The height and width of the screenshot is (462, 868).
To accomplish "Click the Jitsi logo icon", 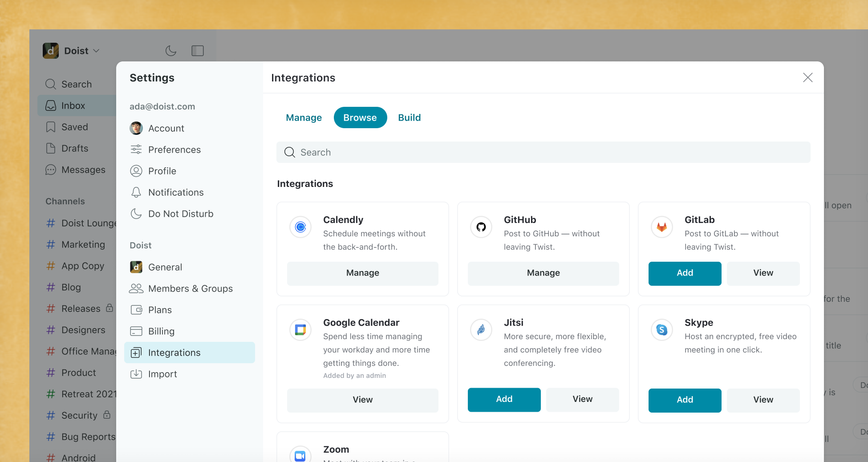I will click(481, 330).
